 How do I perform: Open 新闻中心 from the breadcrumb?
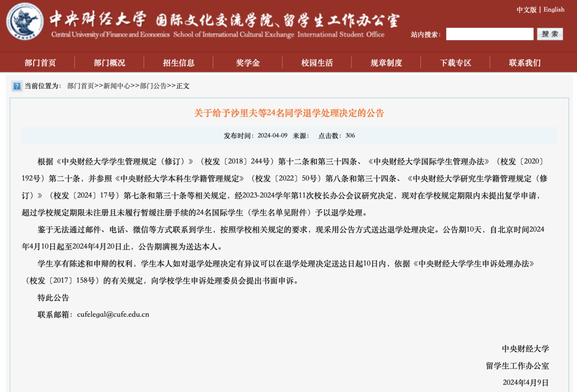115,86
